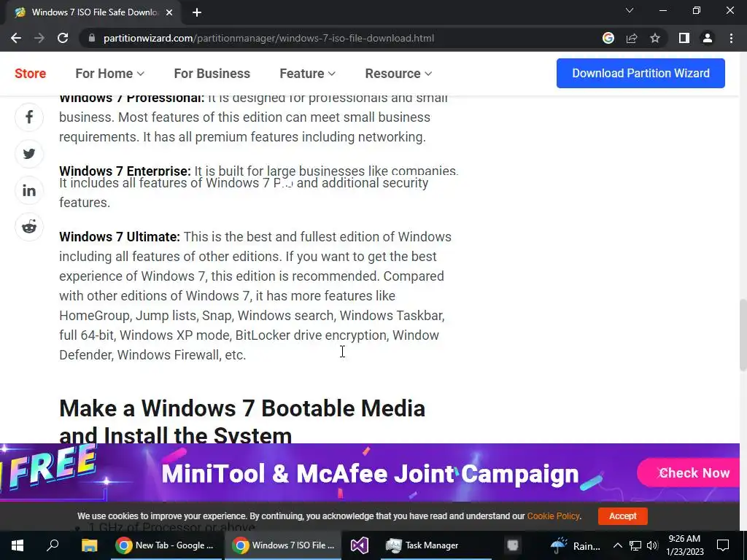747x560 pixels.
Task: Open the Google icon in the address bar
Action: 608,38
